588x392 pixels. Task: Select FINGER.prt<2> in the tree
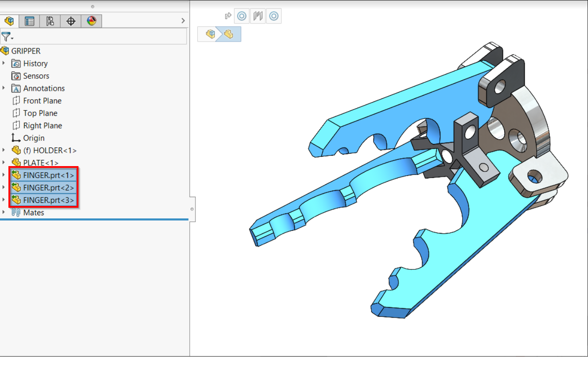point(49,187)
